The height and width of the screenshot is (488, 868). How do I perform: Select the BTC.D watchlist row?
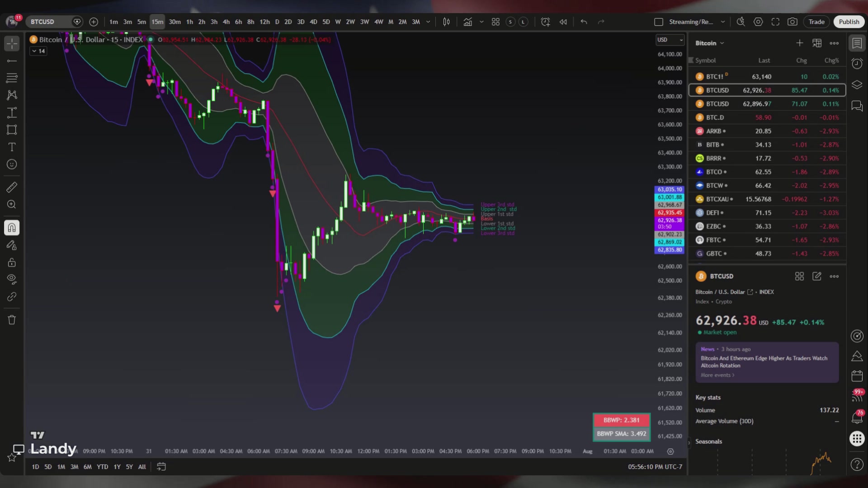click(x=767, y=117)
